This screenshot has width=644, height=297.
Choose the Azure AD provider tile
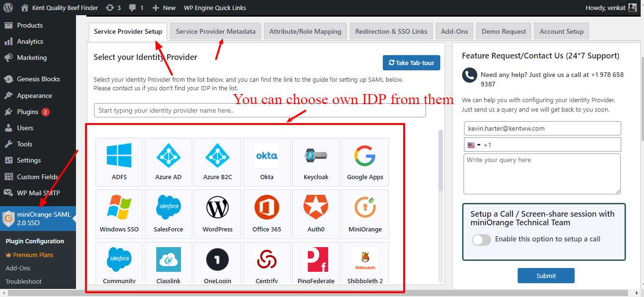[169, 162]
